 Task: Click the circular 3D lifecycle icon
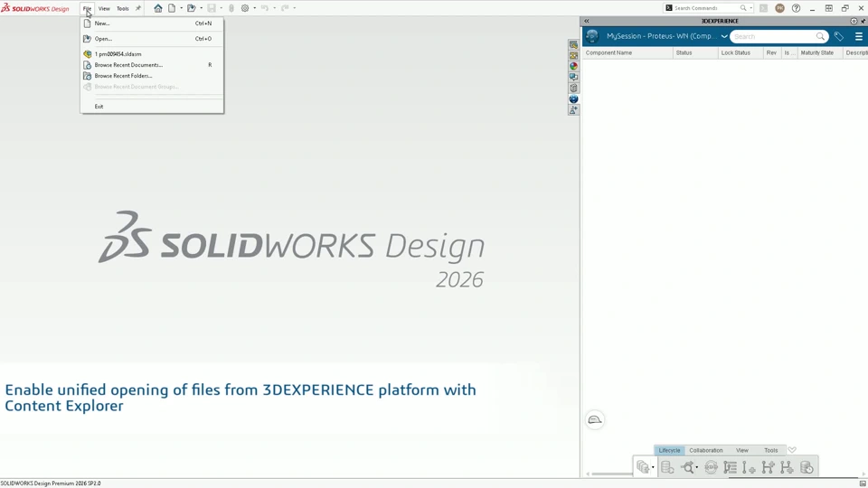point(712,467)
